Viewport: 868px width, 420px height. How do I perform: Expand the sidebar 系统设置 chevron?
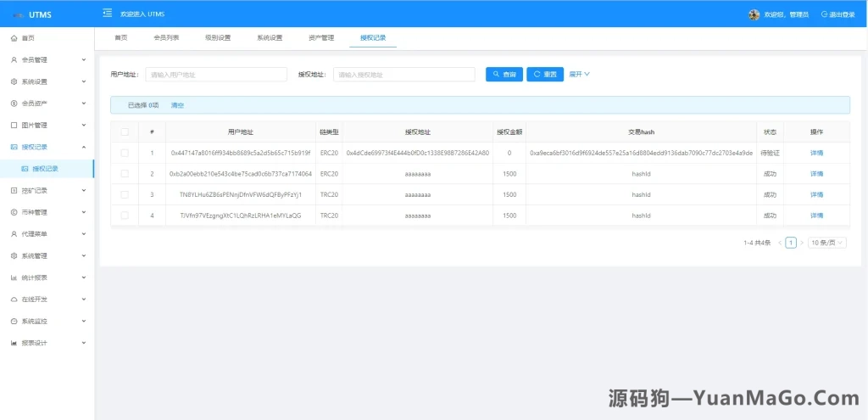pyautogui.click(x=84, y=81)
